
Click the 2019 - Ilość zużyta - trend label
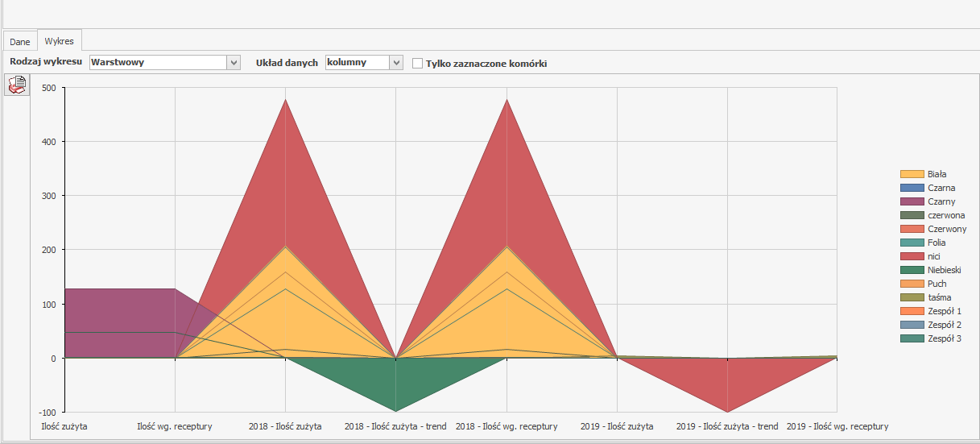[727, 426]
